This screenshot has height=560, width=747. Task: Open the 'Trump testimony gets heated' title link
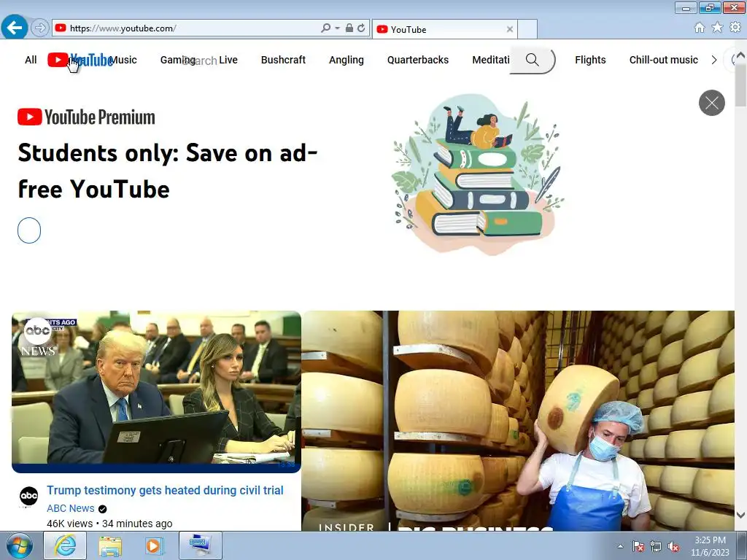click(165, 490)
